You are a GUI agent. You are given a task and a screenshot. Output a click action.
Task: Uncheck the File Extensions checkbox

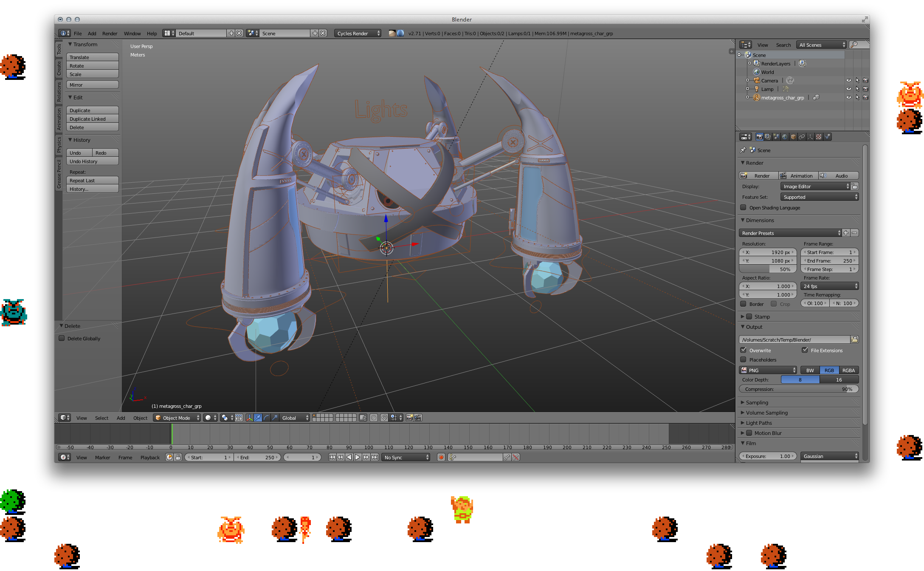[x=805, y=350]
